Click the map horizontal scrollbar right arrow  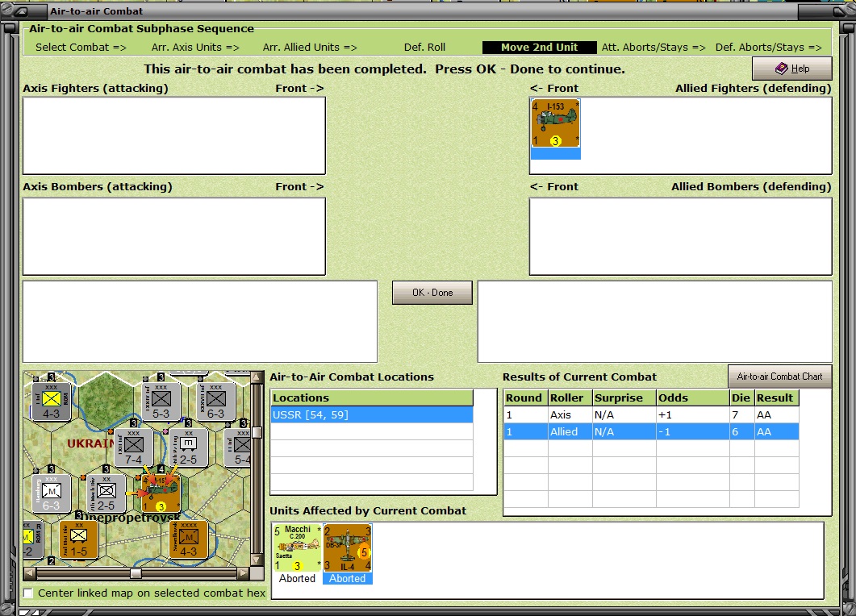point(244,573)
